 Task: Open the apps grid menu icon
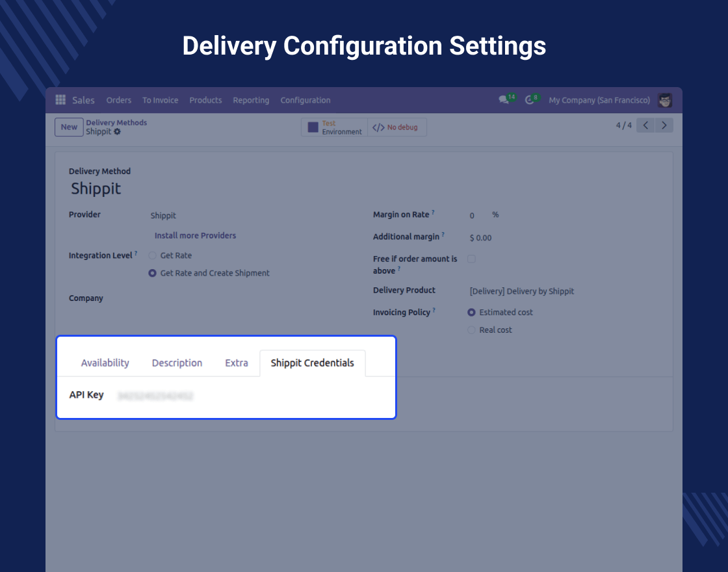(60, 100)
